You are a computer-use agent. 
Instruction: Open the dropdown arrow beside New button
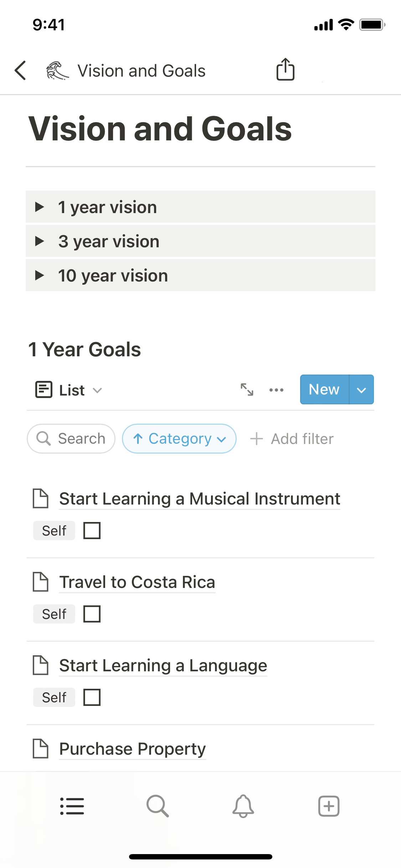[361, 390]
